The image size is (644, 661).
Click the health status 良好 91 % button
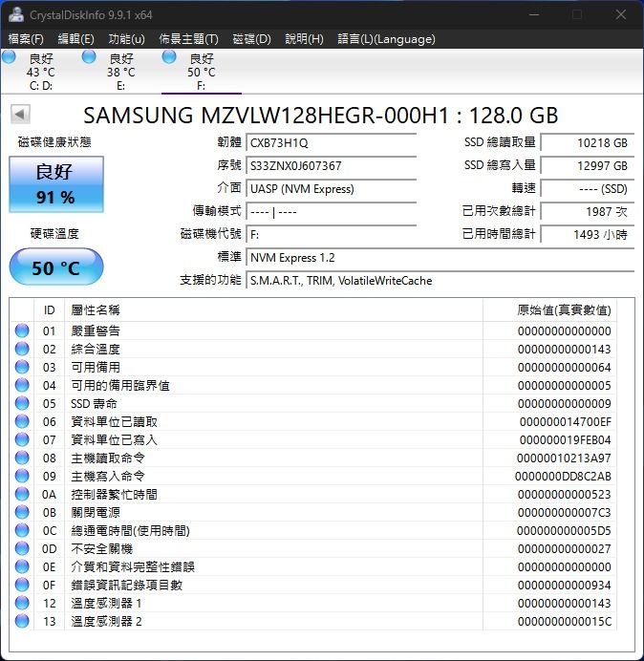tap(56, 184)
